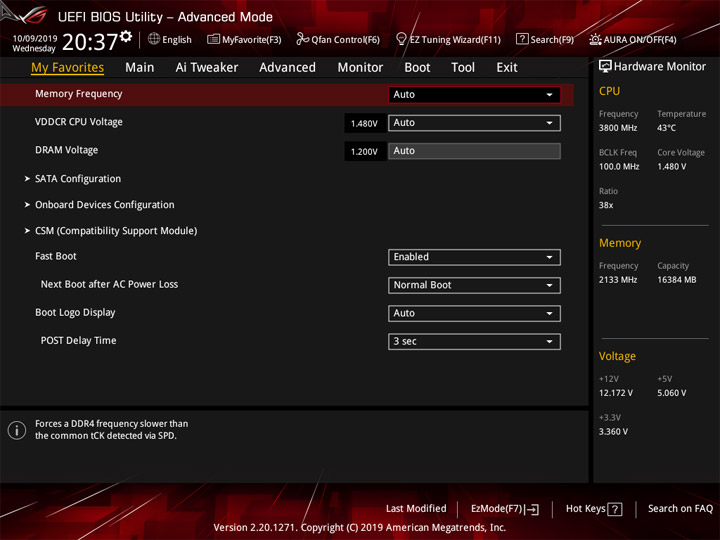The height and width of the screenshot is (540, 720).
Task: Open the VDDCR CPU Voltage dropdown
Action: point(474,123)
